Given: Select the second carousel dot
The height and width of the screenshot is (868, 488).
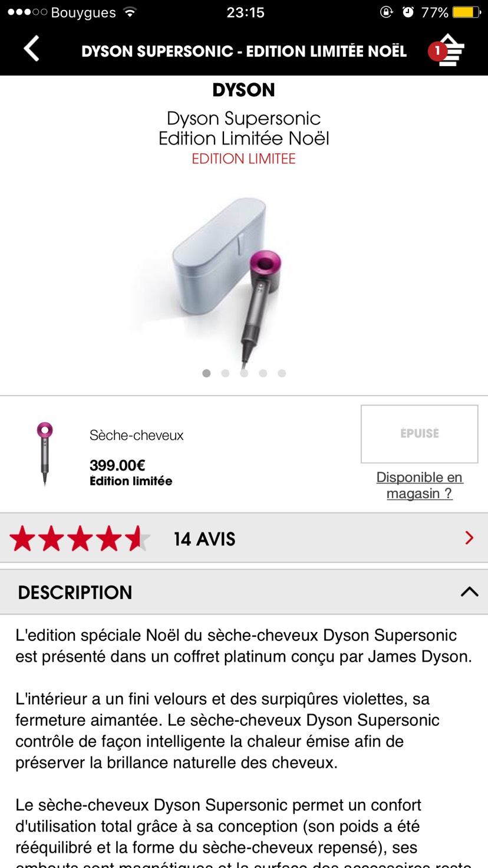Looking at the screenshot, I should [225, 373].
